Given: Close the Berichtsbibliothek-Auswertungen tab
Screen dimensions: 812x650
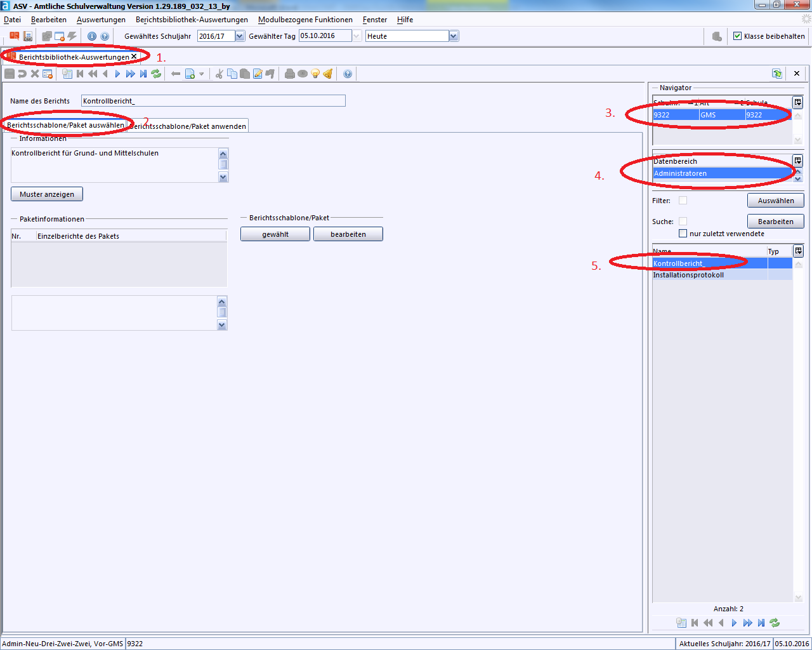Looking at the screenshot, I should 134,56.
